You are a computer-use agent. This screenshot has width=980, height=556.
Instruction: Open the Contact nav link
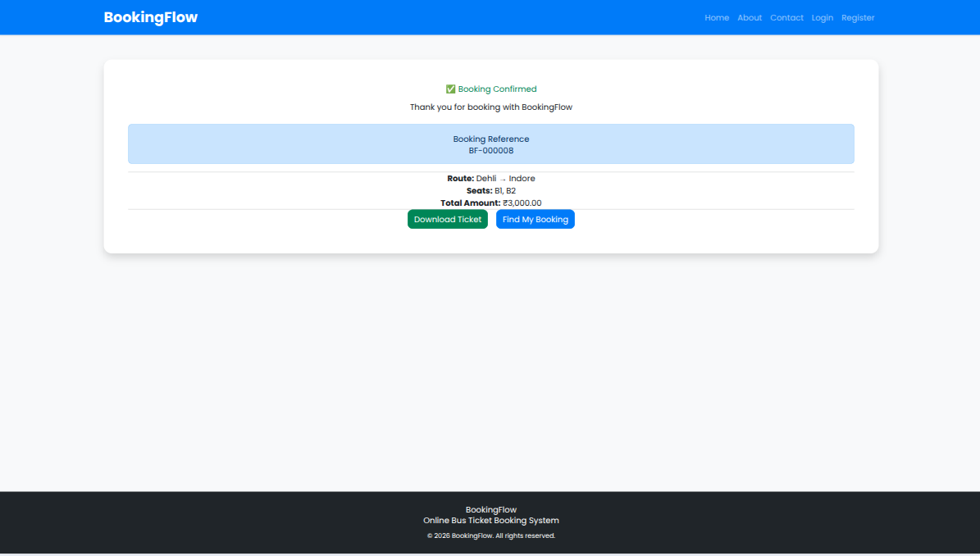click(x=787, y=17)
